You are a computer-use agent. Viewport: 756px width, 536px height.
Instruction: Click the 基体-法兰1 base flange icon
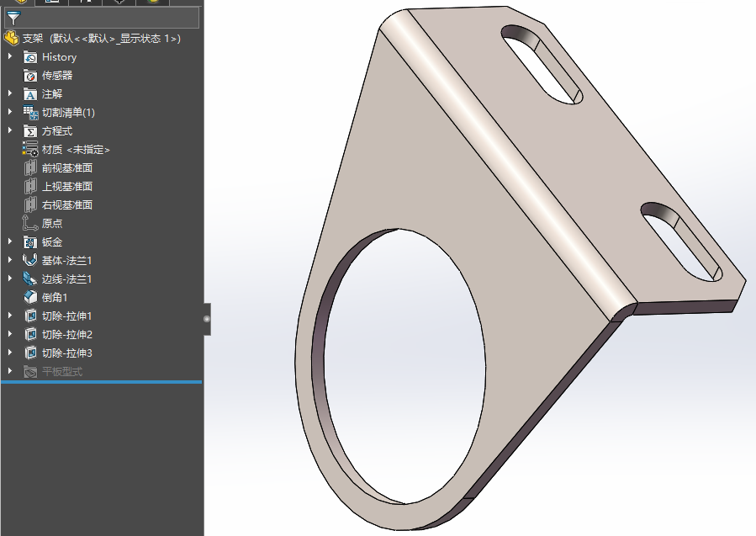pyautogui.click(x=30, y=260)
